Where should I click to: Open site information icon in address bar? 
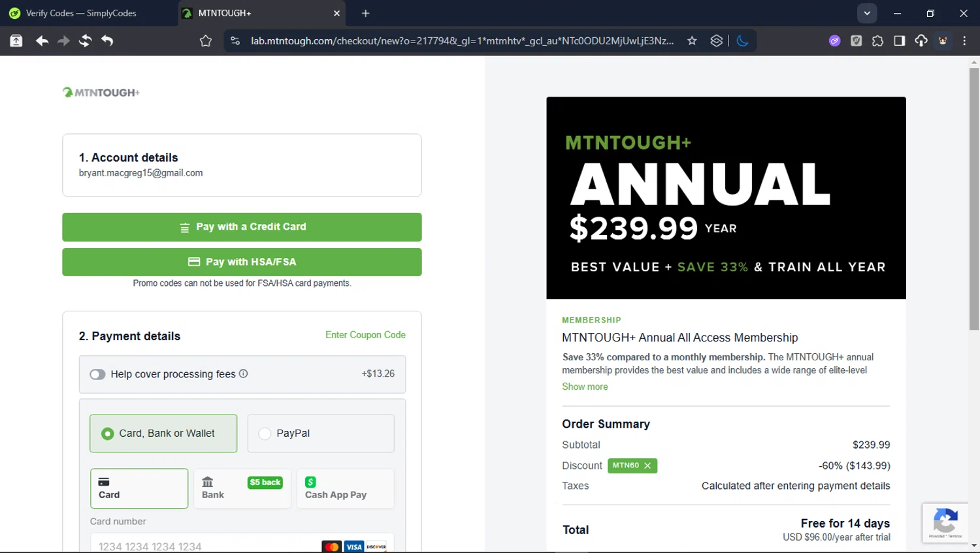235,40
